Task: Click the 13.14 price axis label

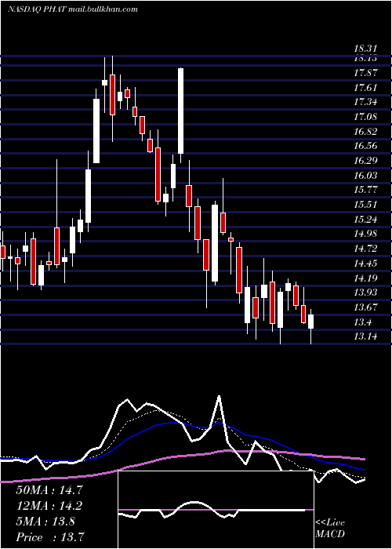Action: pos(365,336)
